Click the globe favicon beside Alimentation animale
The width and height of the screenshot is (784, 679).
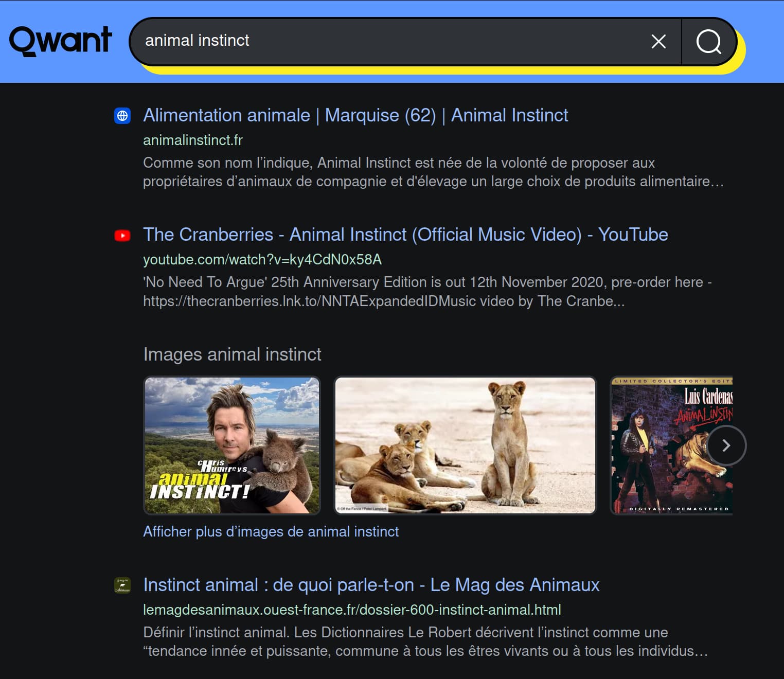(x=122, y=116)
